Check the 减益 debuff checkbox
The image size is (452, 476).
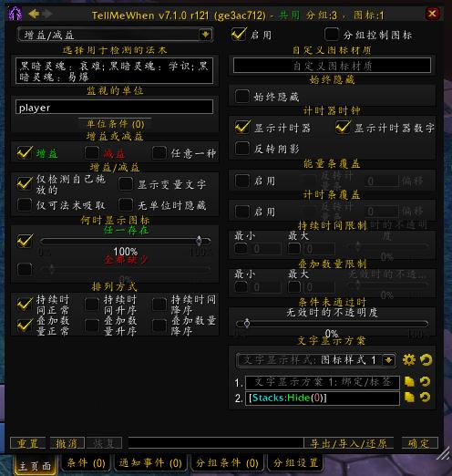coord(92,153)
